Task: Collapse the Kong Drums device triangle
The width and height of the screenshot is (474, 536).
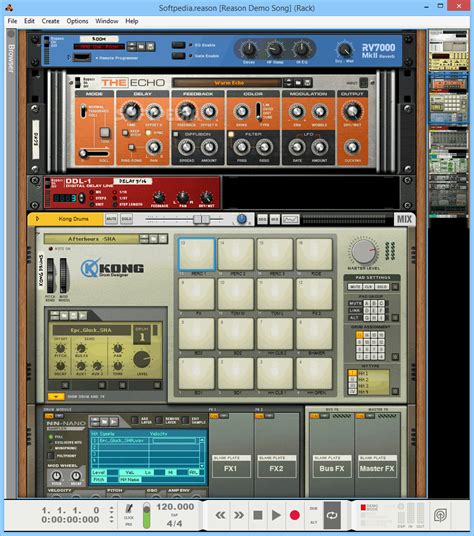Action: pyautogui.click(x=37, y=219)
